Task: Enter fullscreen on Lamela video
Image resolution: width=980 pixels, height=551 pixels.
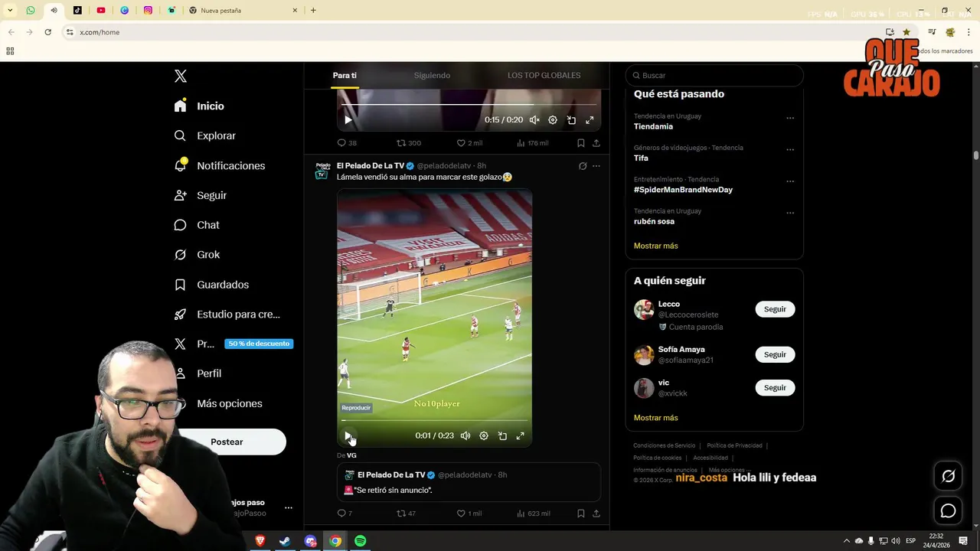Action: click(521, 435)
